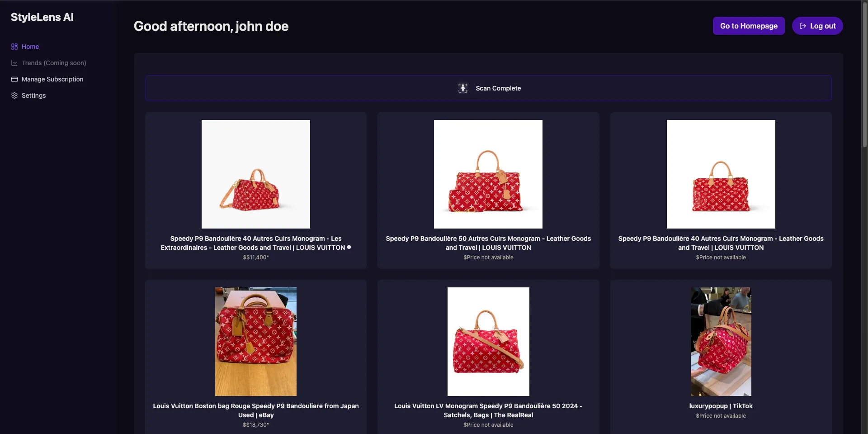Viewport: 868px width, 434px height.
Task: Click title 'Speedy P9 Bandoulière 50 Autres Cuirs Monogram'
Action: pyautogui.click(x=488, y=243)
